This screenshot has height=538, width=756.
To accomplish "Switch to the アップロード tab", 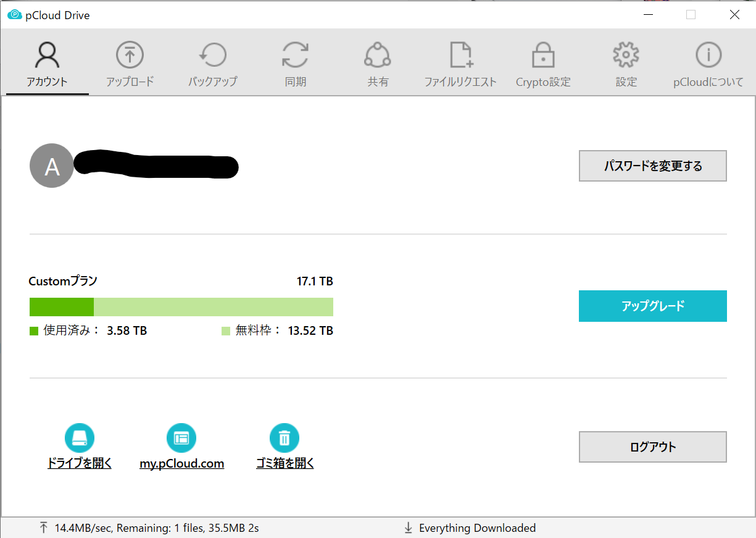I will [130, 64].
